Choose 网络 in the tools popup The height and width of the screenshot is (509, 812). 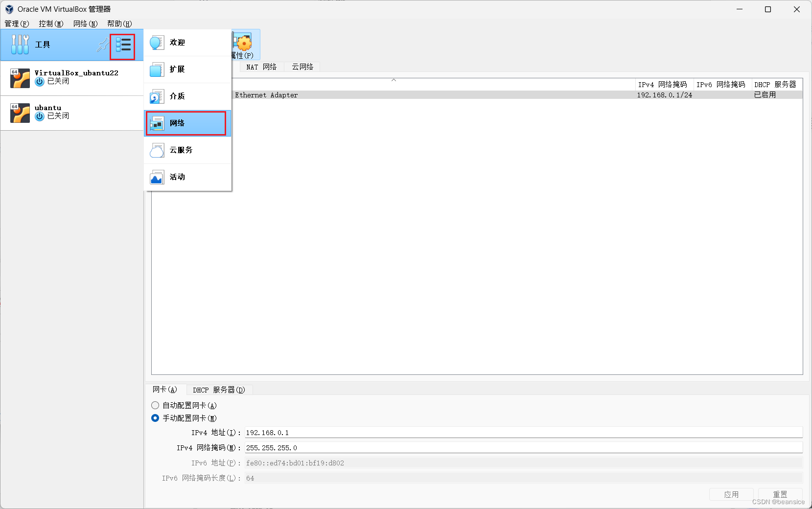tap(187, 123)
